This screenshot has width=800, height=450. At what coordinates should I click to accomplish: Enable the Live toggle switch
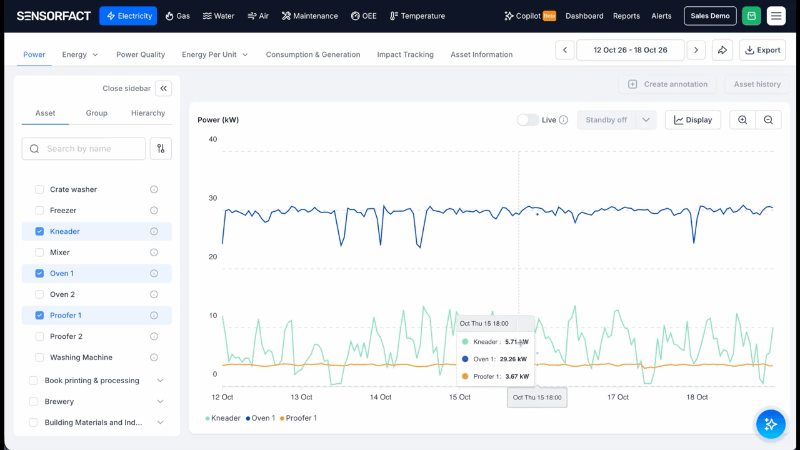(528, 120)
